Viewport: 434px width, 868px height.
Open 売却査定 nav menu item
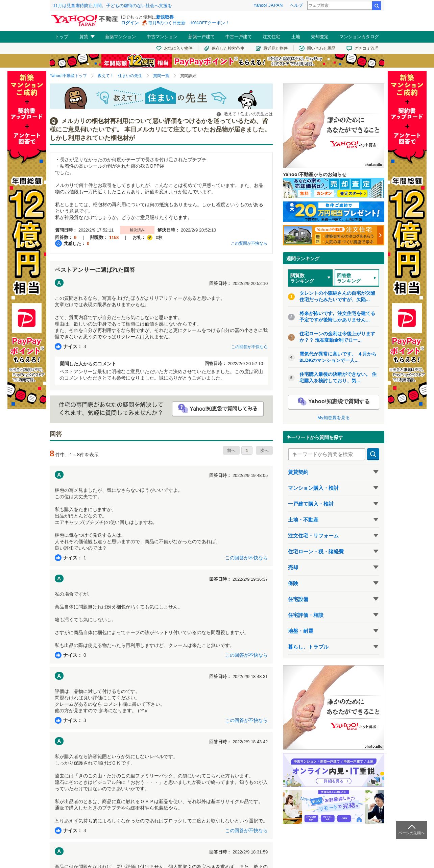point(320,37)
